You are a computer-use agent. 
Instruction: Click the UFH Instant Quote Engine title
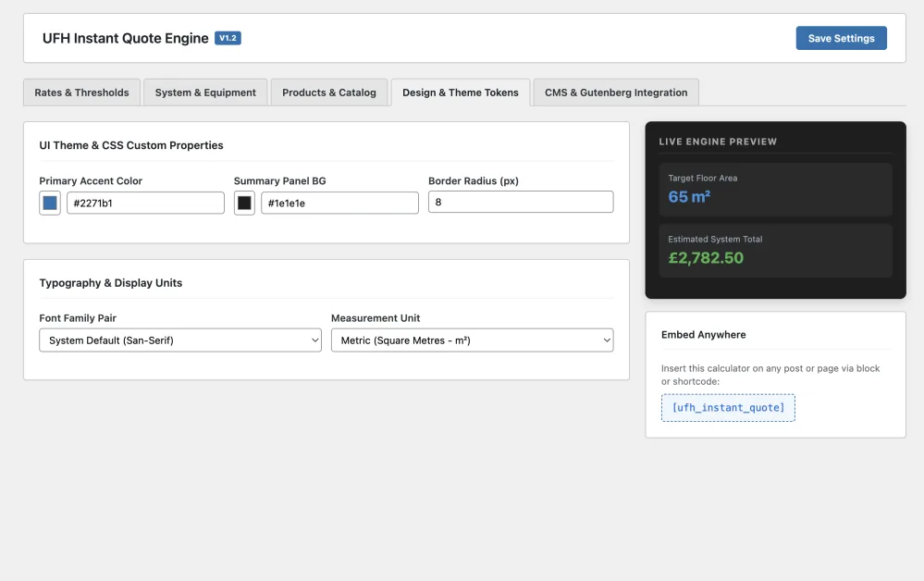pyautogui.click(x=126, y=38)
